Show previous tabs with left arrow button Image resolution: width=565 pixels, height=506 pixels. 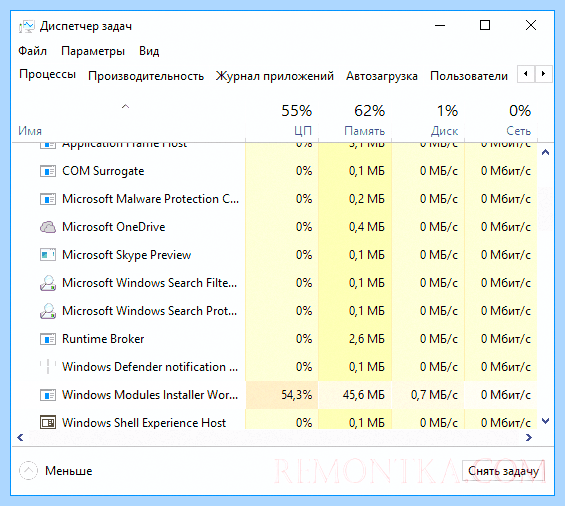(x=526, y=74)
